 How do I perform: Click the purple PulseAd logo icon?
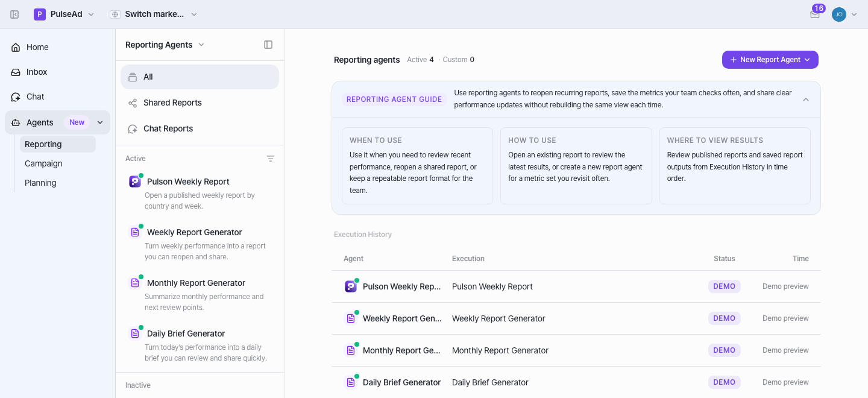click(40, 14)
